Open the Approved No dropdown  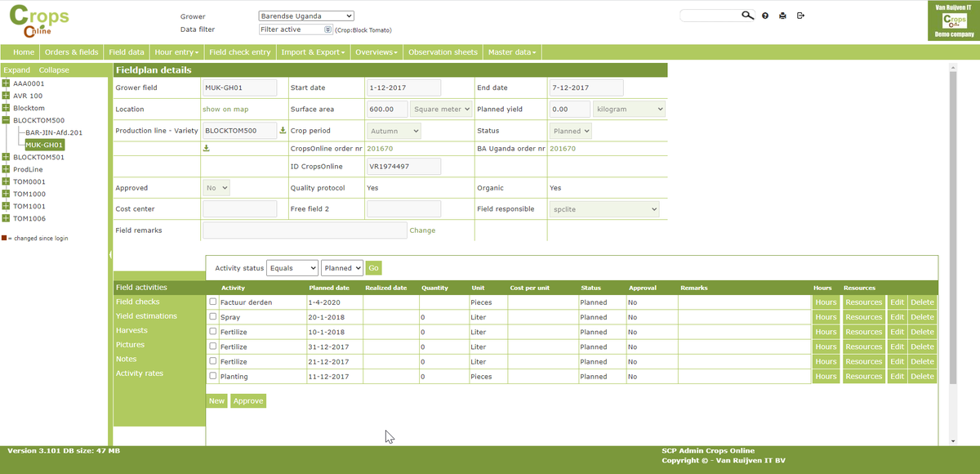coord(216,188)
